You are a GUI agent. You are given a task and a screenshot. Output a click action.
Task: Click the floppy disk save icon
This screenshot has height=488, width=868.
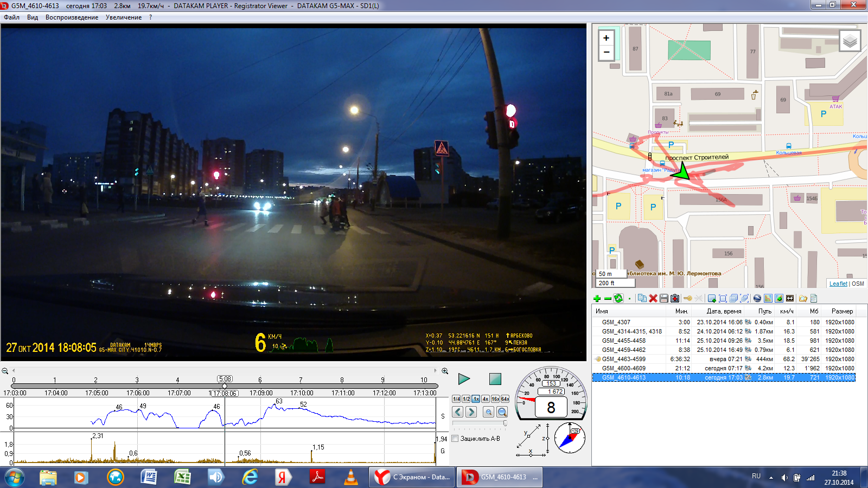(663, 298)
